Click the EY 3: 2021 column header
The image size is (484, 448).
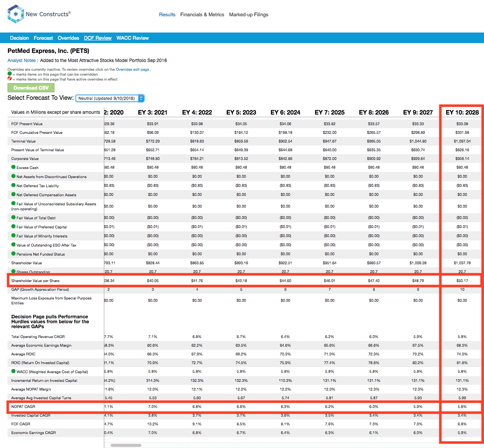pyautogui.click(x=153, y=112)
